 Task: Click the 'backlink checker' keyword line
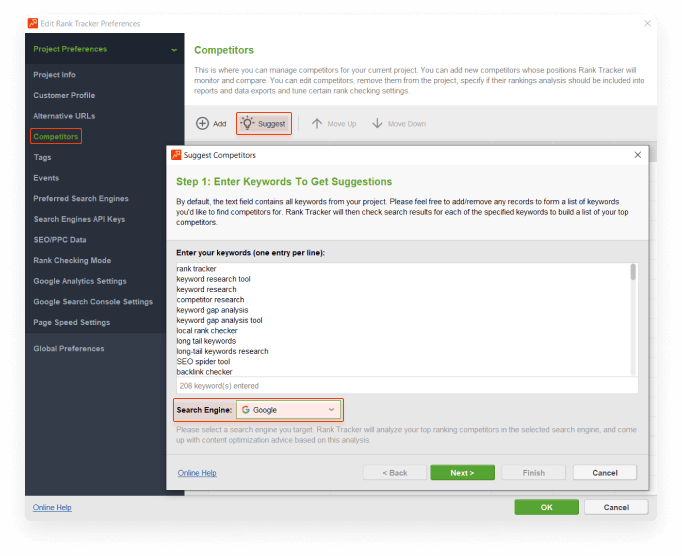point(204,372)
